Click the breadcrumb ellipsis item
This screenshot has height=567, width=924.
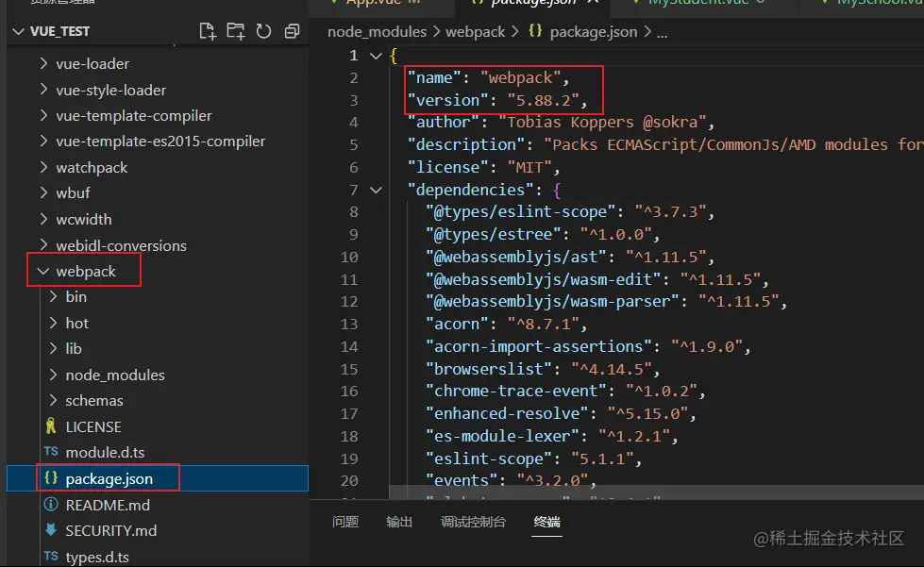pos(662,33)
